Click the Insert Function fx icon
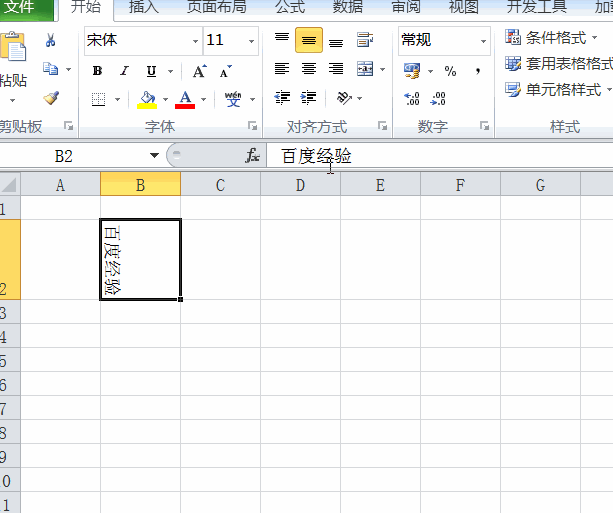 (x=252, y=155)
